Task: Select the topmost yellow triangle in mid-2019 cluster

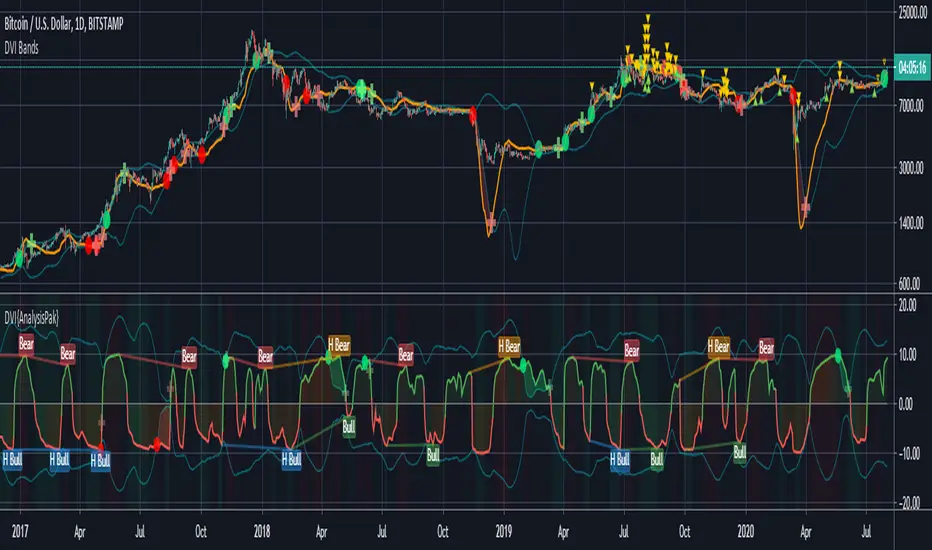Action: click(x=648, y=18)
